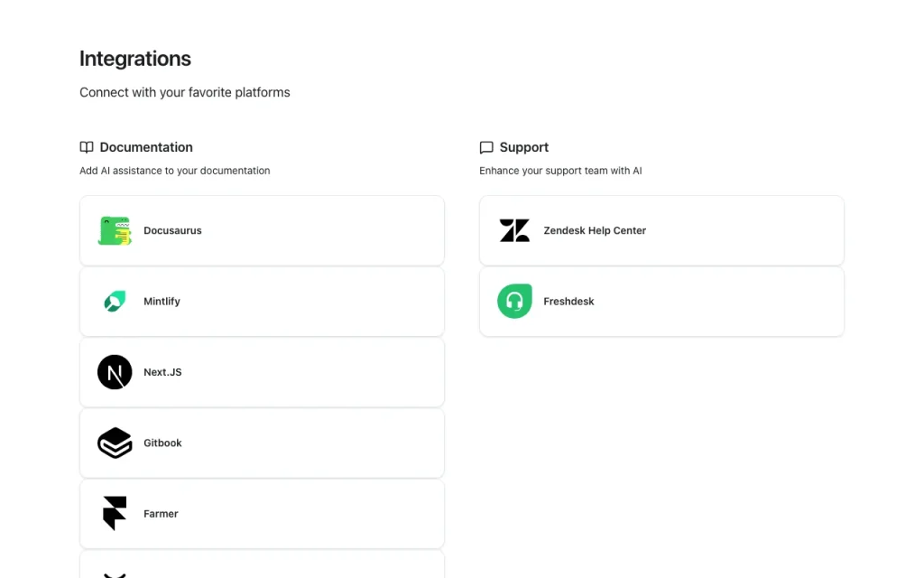This screenshot has height=578, width=924.
Task: Connect the Freshdesk integration label
Action: point(568,302)
